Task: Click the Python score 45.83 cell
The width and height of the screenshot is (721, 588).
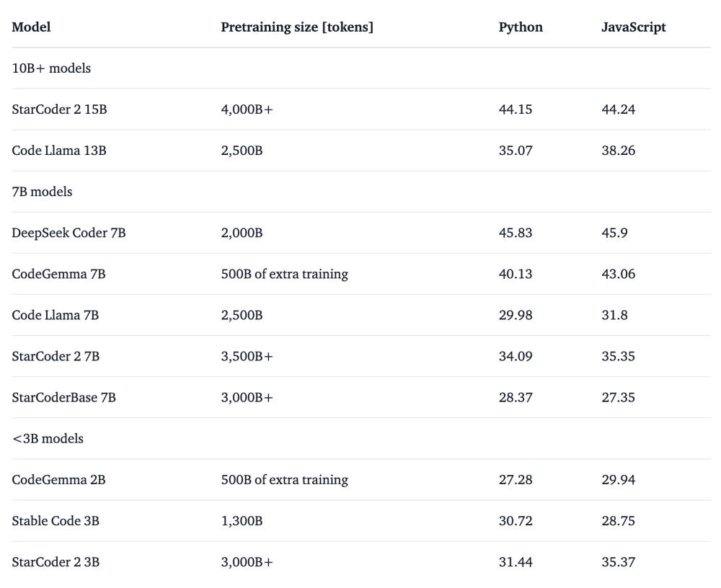Action: (x=516, y=232)
